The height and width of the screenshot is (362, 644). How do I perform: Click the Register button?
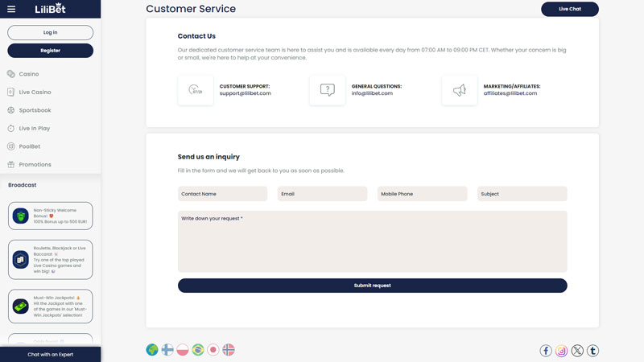pos(50,51)
